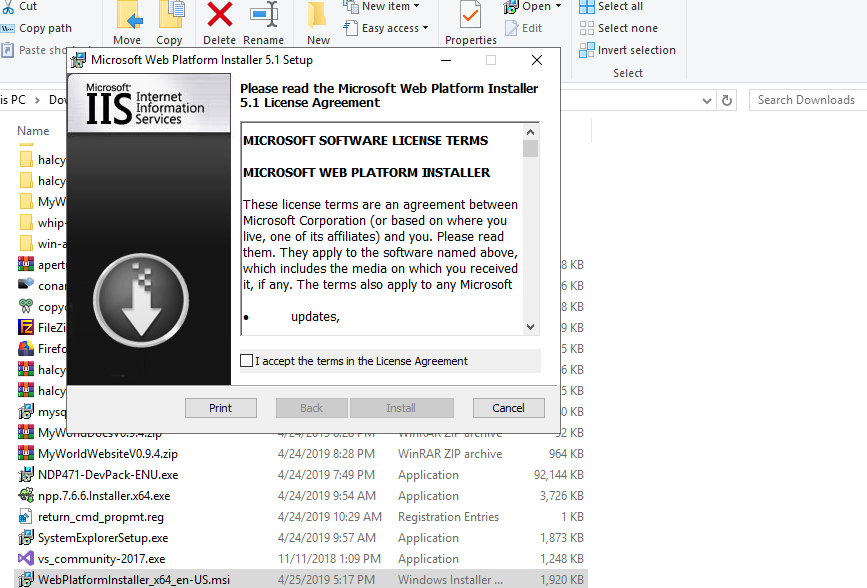Screen dimensions: 867x588
Task: Click the MSI icon of WebPlatformInstaller file
Action: tap(25, 580)
